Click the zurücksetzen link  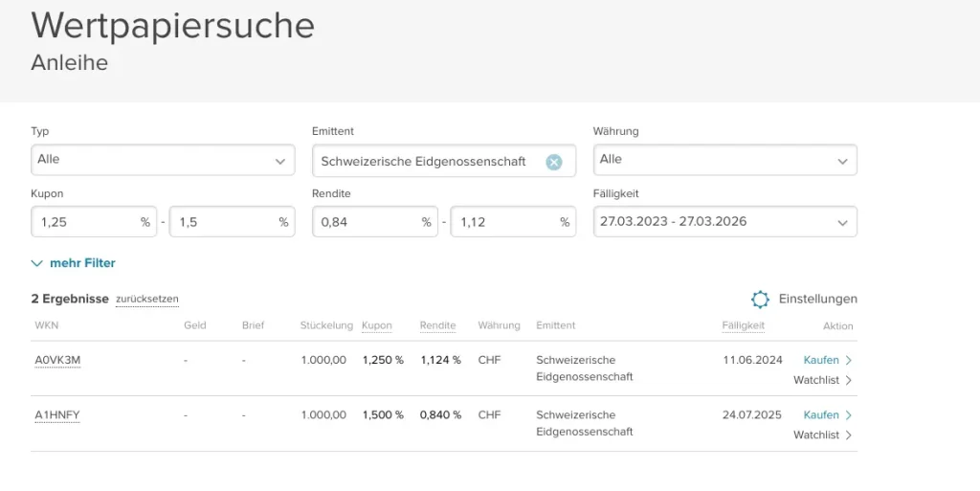click(146, 300)
